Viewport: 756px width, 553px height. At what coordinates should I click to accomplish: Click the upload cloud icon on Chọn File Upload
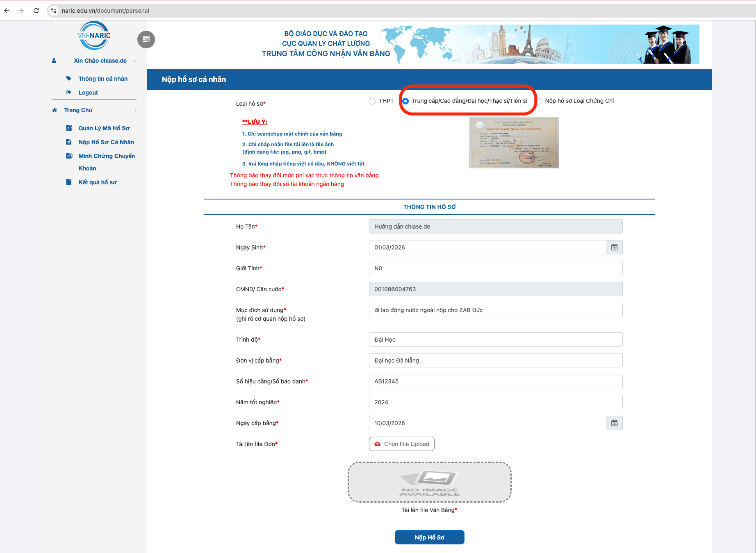[378, 444]
